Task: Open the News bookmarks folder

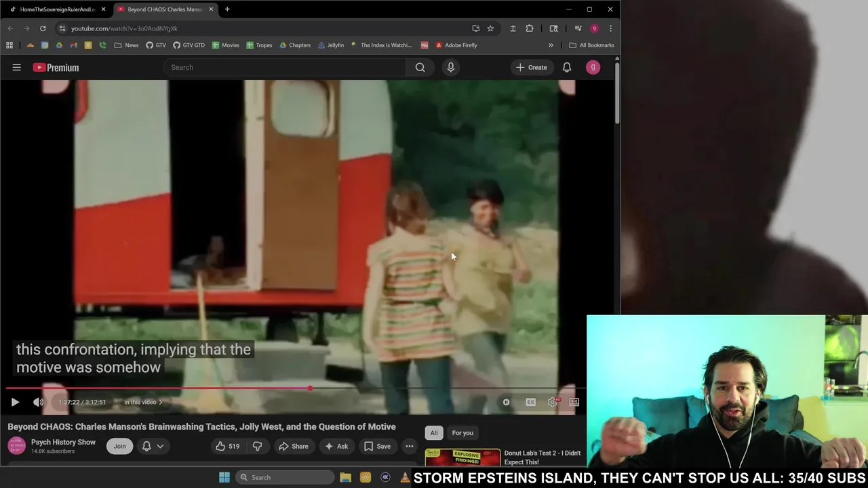Action: click(126, 45)
